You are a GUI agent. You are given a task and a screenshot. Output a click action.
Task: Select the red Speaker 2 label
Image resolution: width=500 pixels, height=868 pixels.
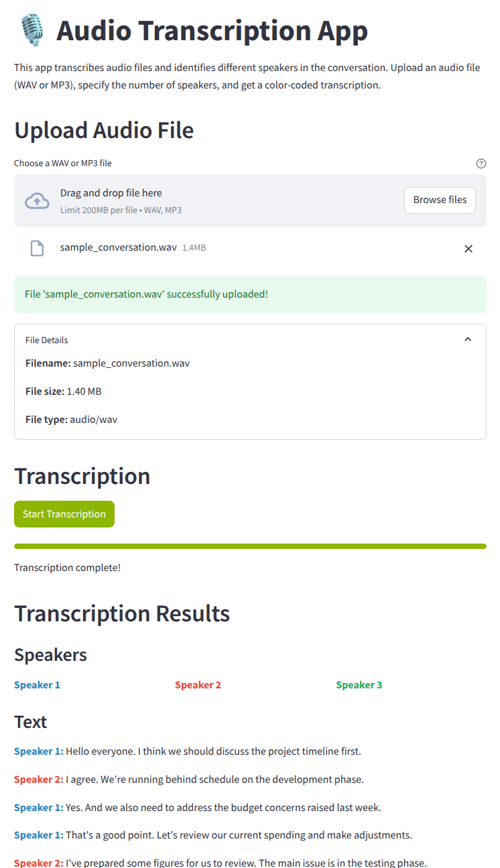198,684
